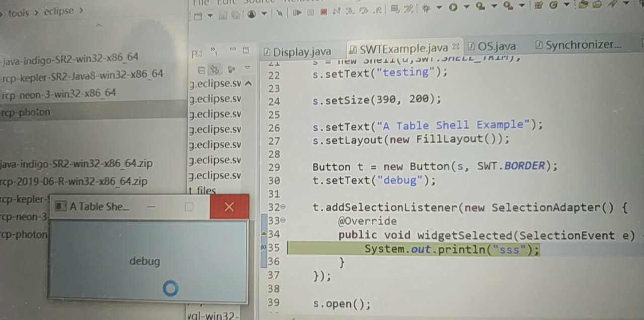Switch to the Display.java editor tab
The height and width of the screenshot is (320, 644).
pyautogui.click(x=297, y=51)
